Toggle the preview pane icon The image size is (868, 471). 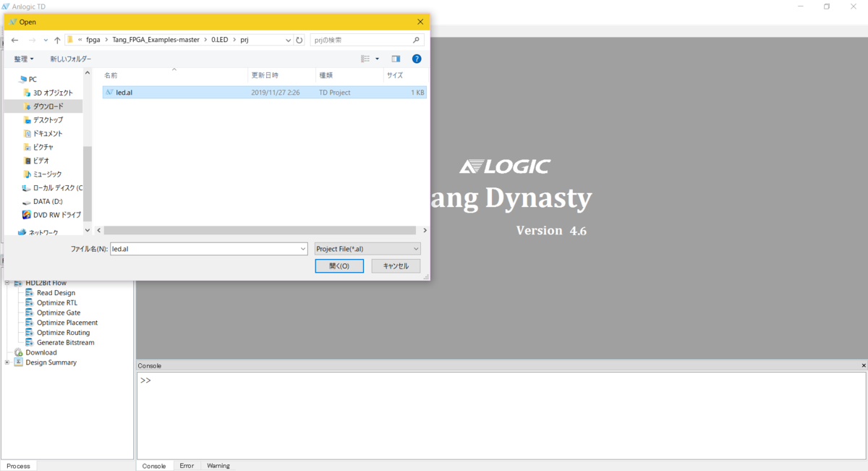coord(396,59)
